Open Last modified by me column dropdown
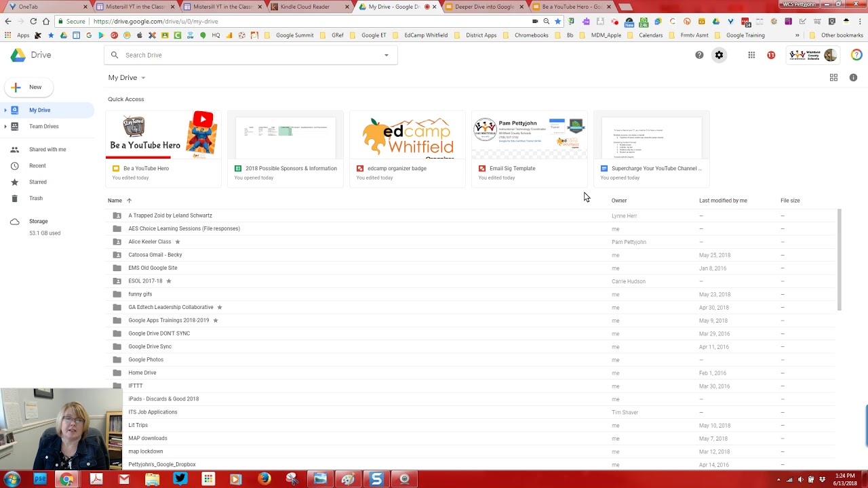This screenshot has height=488, width=868. (723, 201)
